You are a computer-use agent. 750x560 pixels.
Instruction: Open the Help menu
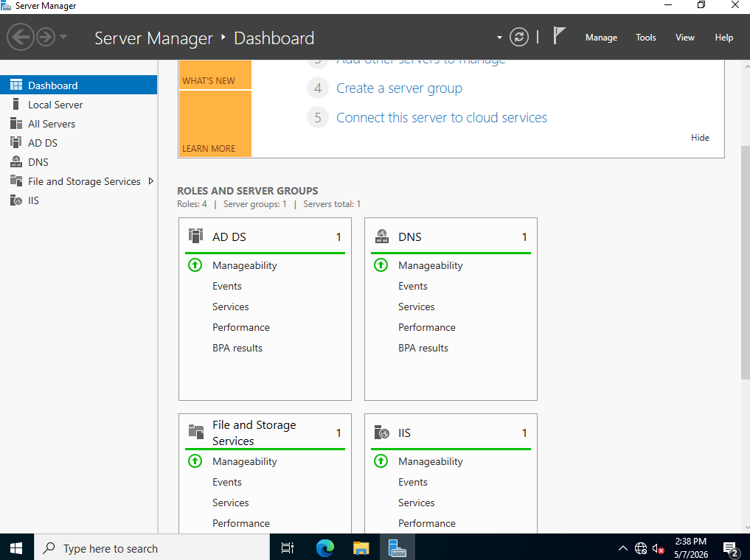click(x=723, y=38)
